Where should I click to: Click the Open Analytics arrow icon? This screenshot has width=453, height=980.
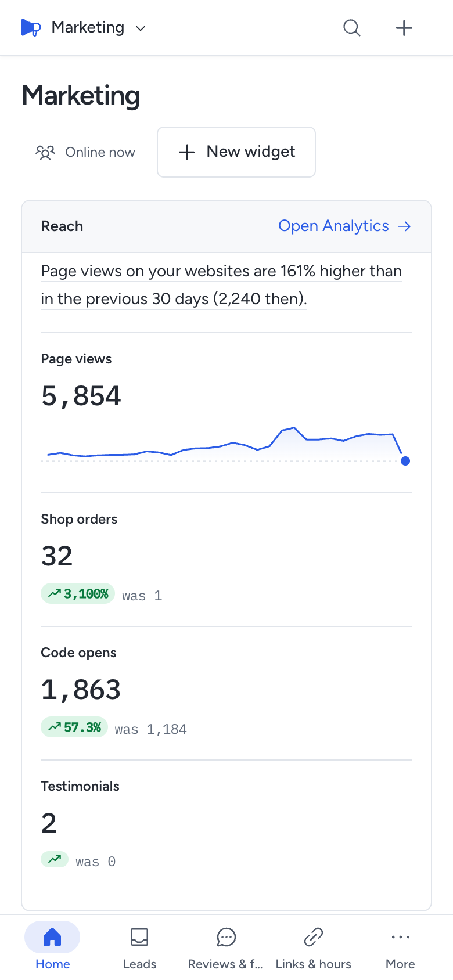point(404,226)
